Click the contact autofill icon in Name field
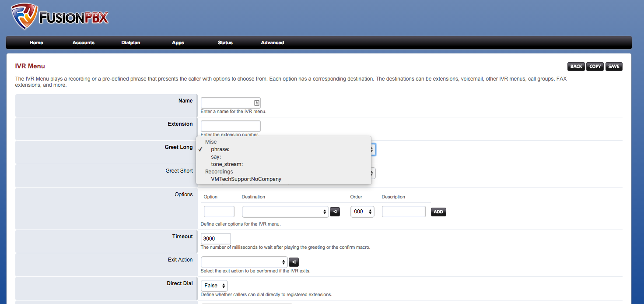 click(x=257, y=103)
